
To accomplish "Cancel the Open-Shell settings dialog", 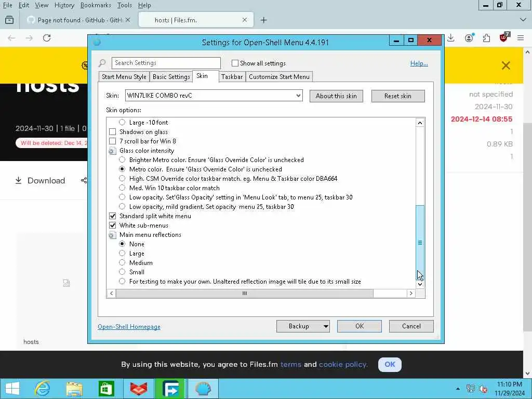I will tap(411, 326).
